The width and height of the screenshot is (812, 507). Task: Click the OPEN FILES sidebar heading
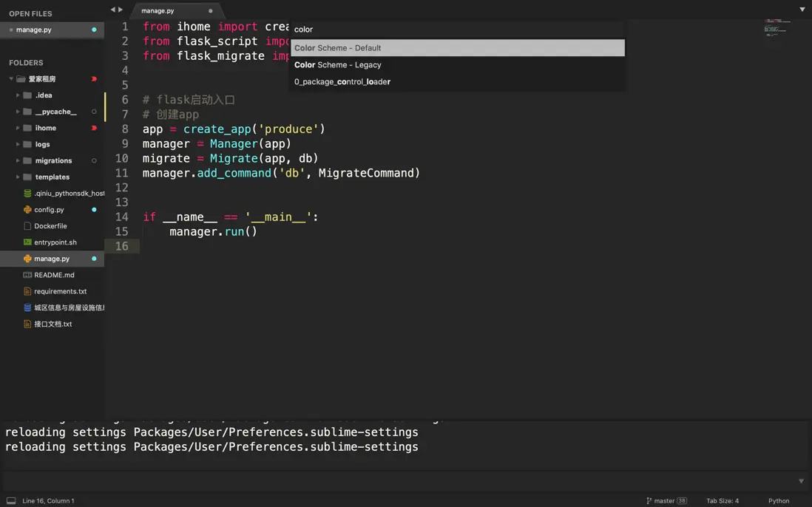30,13
